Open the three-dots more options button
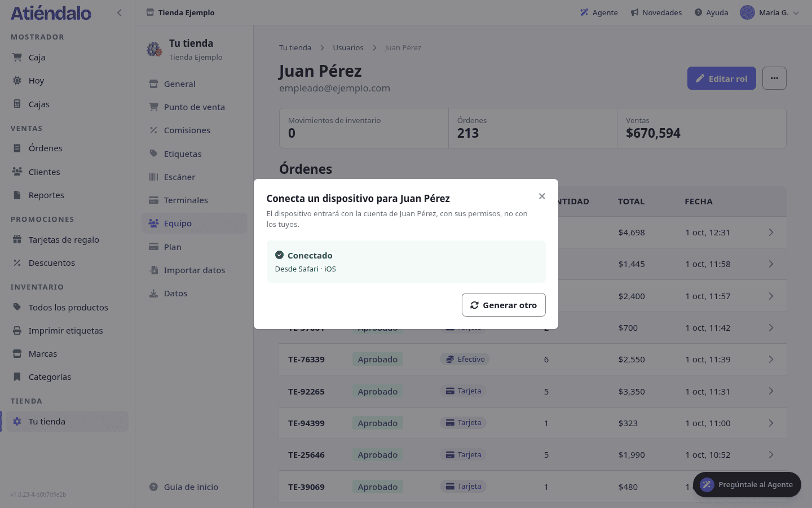This screenshot has width=812, height=508. pyautogui.click(x=774, y=78)
